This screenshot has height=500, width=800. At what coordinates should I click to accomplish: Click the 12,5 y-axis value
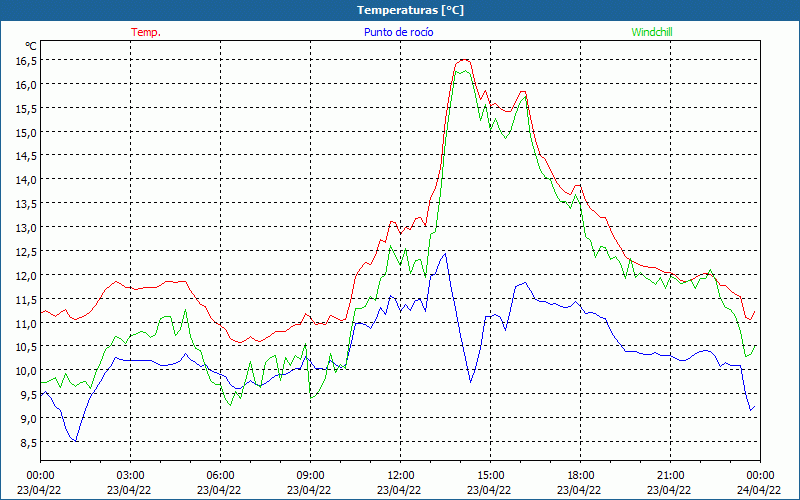[x=27, y=252]
